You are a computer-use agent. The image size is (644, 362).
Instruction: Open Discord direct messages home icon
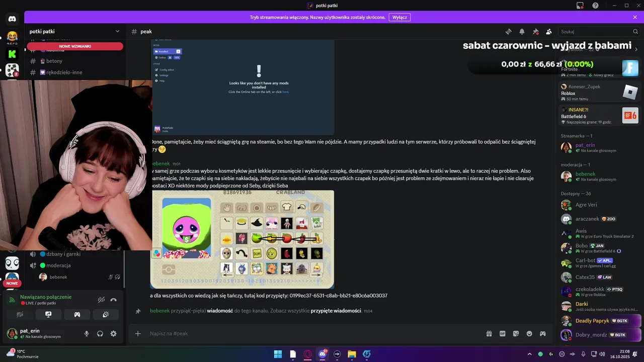click(12, 19)
